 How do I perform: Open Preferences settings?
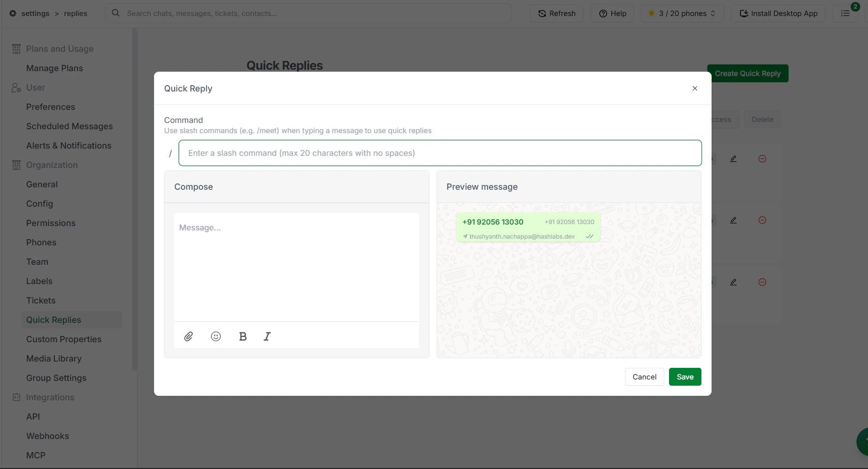[51, 107]
